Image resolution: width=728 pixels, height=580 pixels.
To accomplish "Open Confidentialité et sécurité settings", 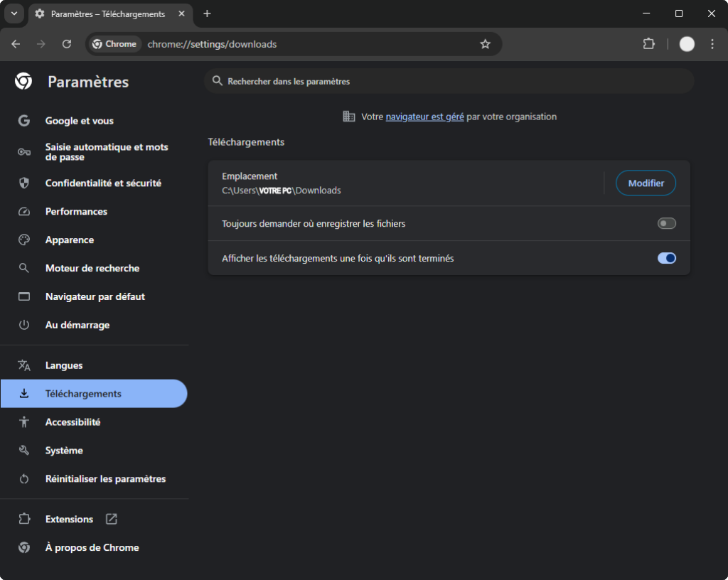I will pyautogui.click(x=103, y=183).
